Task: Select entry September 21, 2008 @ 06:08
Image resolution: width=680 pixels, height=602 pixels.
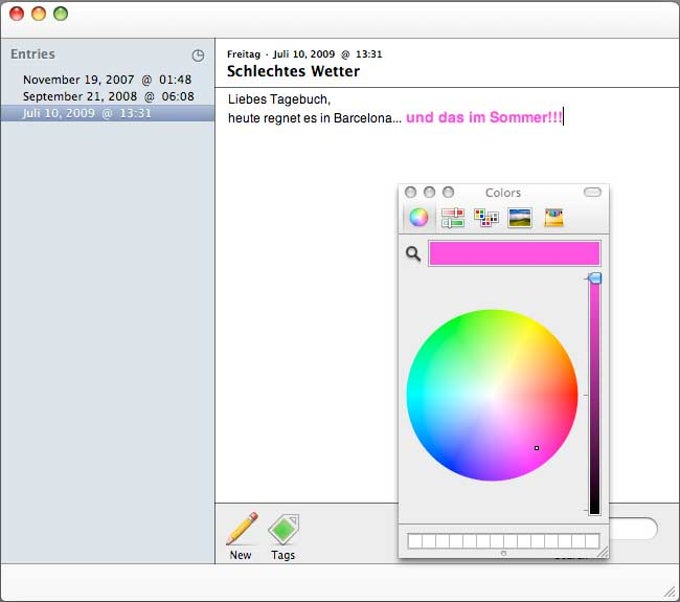Action: pos(108,96)
